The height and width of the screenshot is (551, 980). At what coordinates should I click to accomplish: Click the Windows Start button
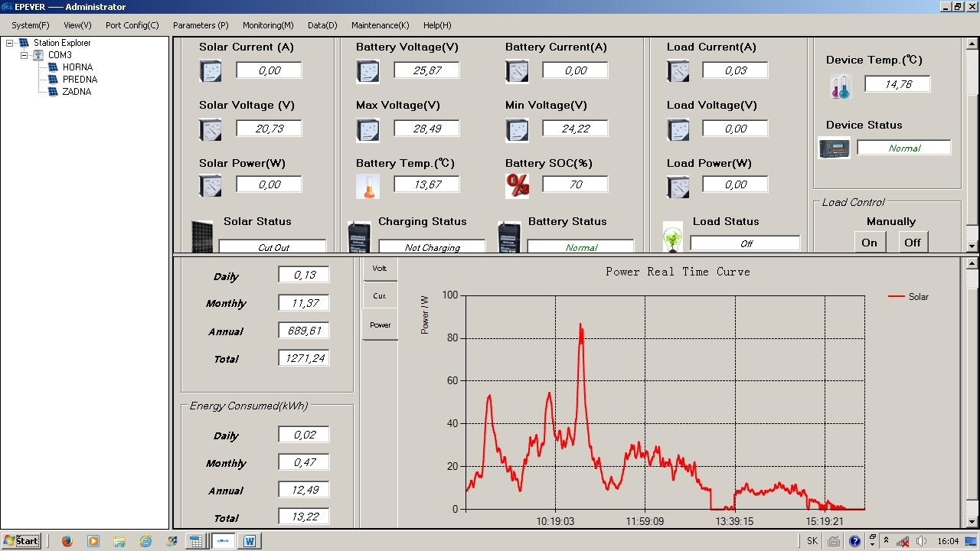coord(21,541)
